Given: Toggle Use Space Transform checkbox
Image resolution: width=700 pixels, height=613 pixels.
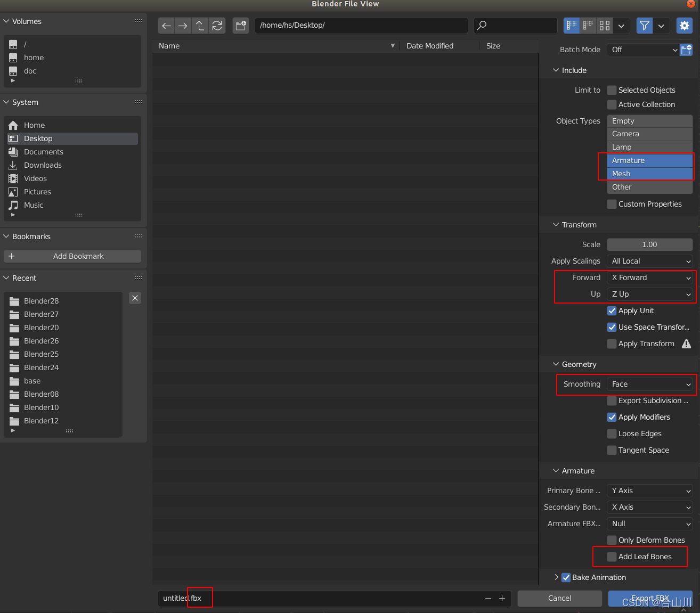Looking at the screenshot, I should pos(612,328).
